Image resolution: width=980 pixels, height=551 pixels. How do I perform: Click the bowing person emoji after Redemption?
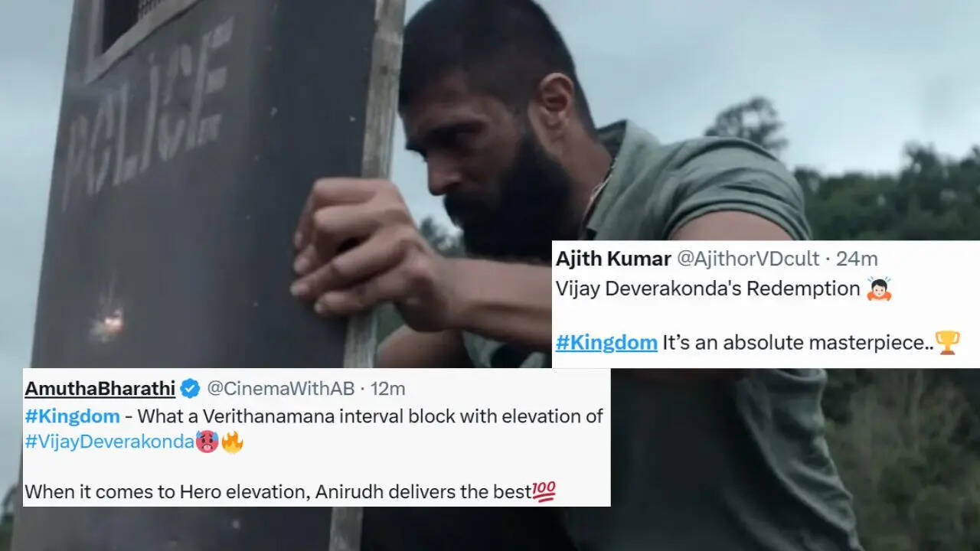[879, 289]
